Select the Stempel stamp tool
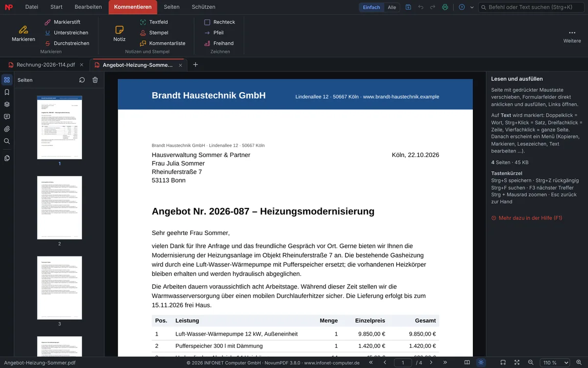The width and height of the screenshot is (588, 368). point(154,33)
